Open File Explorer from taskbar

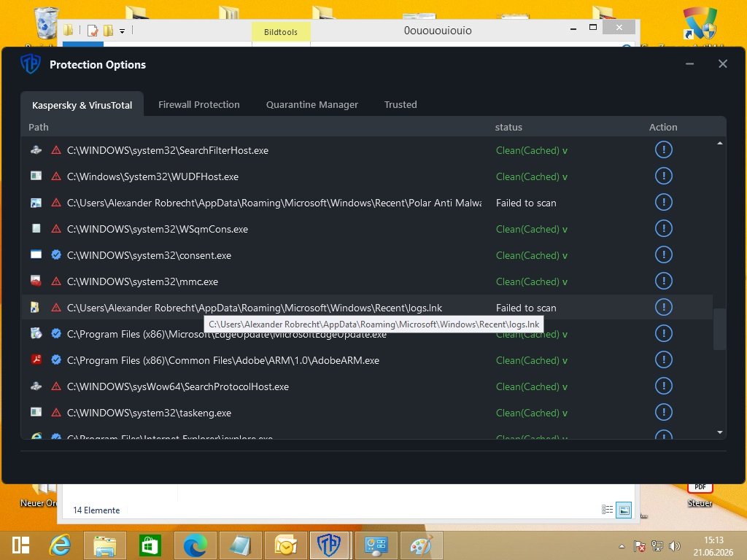pyautogui.click(x=105, y=545)
